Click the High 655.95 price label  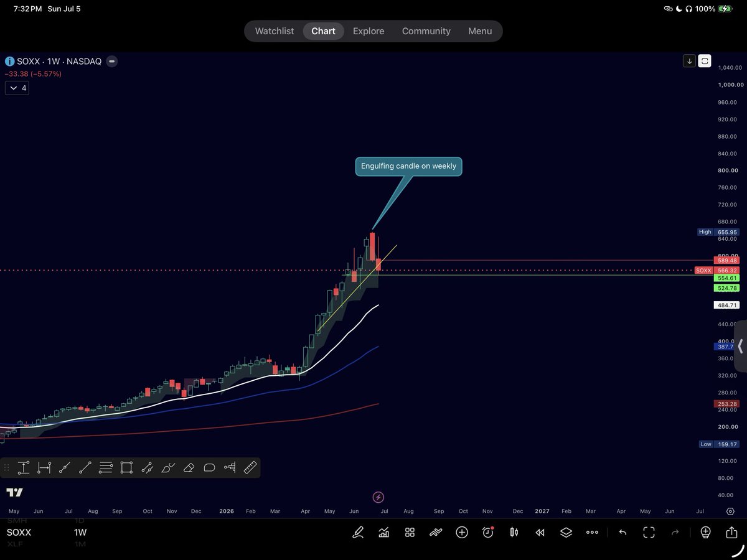(718, 232)
